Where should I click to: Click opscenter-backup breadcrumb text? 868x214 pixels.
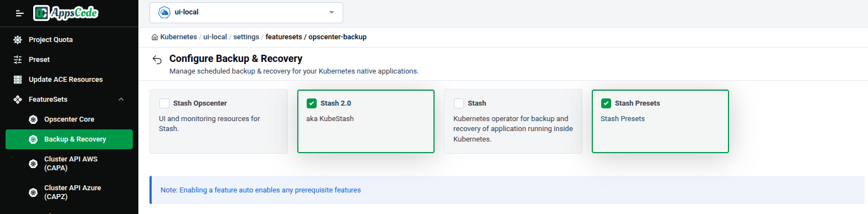pos(337,37)
